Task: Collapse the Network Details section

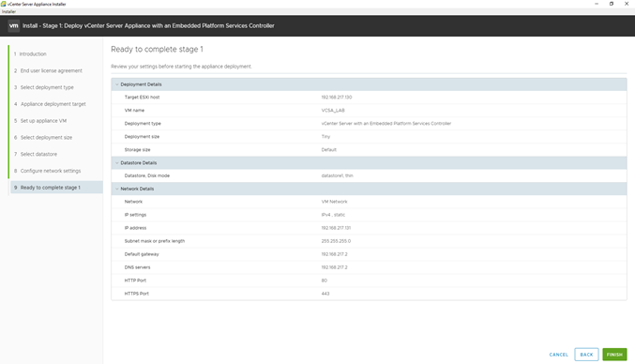Action: click(x=117, y=190)
